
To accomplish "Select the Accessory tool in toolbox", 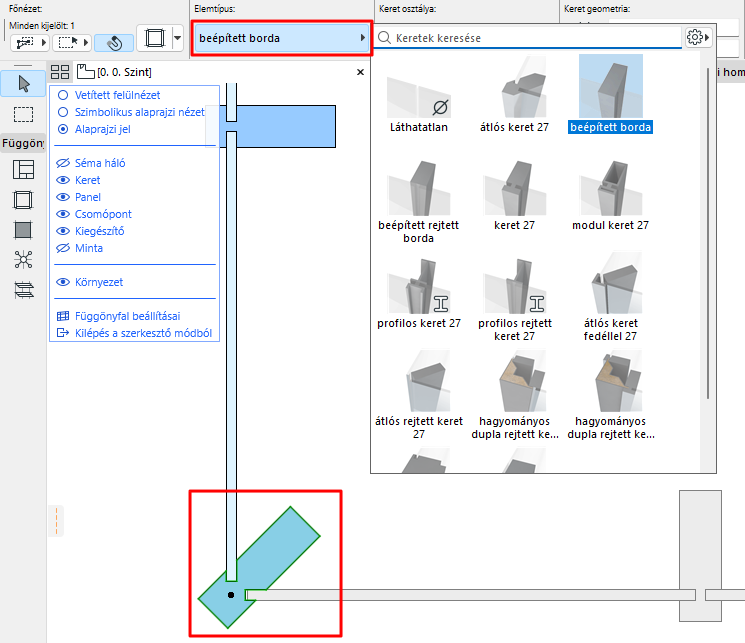I will (23, 290).
